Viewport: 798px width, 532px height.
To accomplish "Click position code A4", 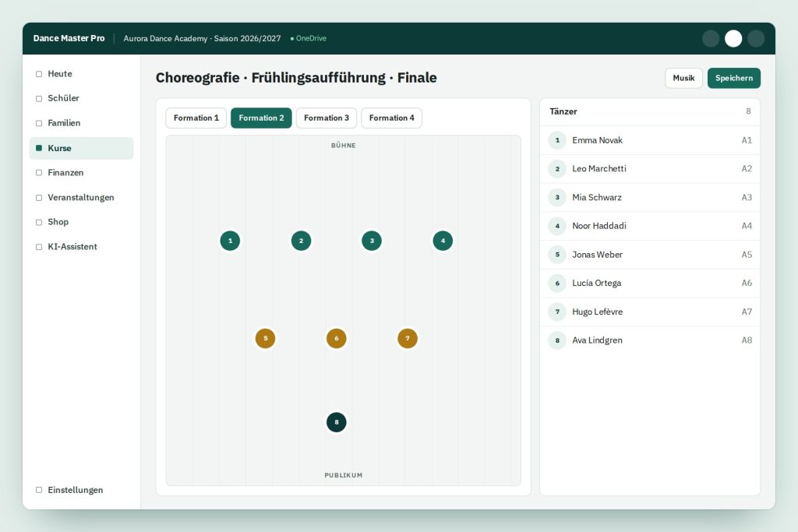I will [747, 226].
